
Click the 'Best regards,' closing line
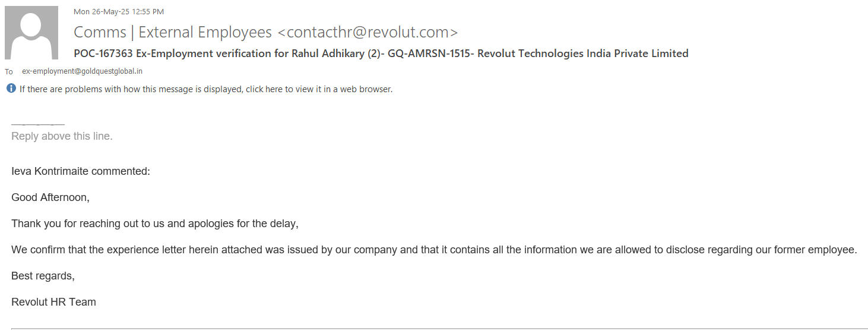[x=43, y=276]
